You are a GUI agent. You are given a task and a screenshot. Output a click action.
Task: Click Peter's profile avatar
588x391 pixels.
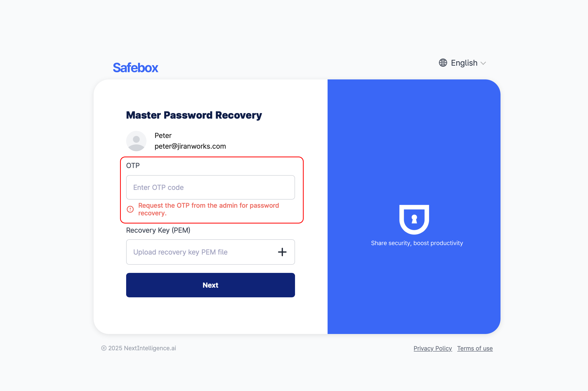(136, 141)
